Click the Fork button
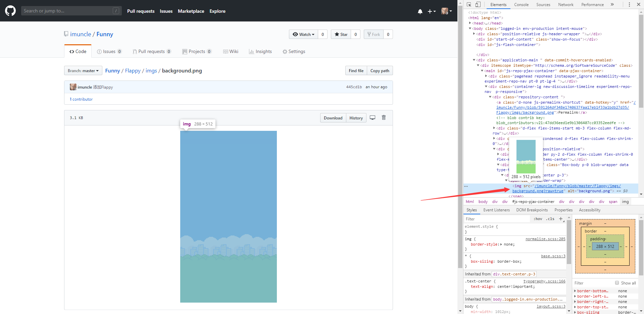 (x=374, y=34)
